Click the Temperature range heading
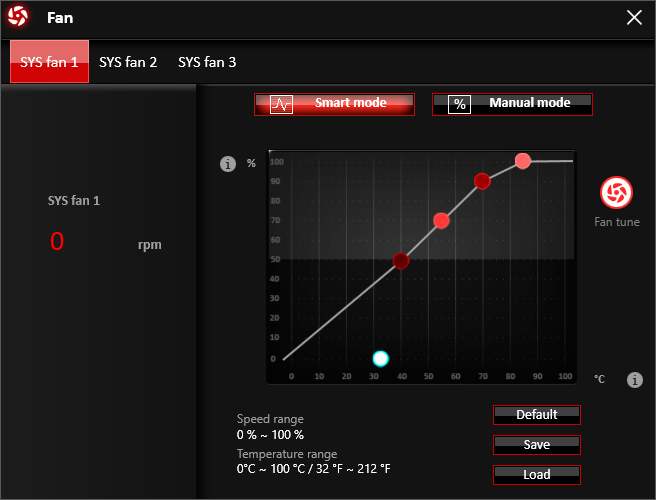The width and height of the screenshot is (656, 500). (287, 454)
